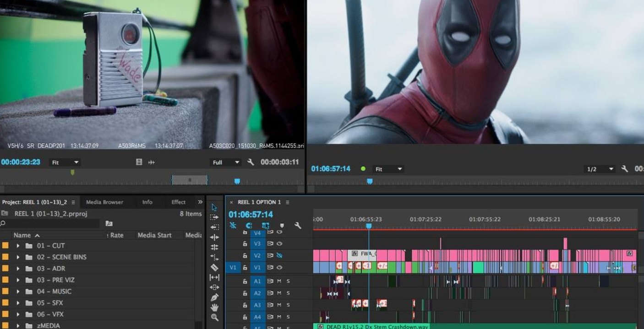644x329 pixels.
Task: Expand the 02 - SCENE BINS folder
Action: click(18, 257)
